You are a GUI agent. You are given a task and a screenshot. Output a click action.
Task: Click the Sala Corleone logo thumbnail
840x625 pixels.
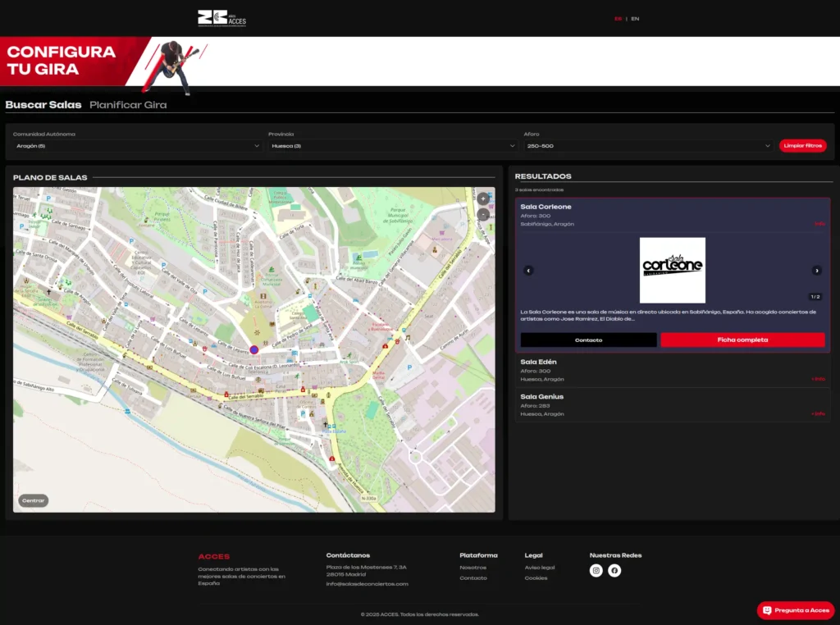(x=672, y=270)
